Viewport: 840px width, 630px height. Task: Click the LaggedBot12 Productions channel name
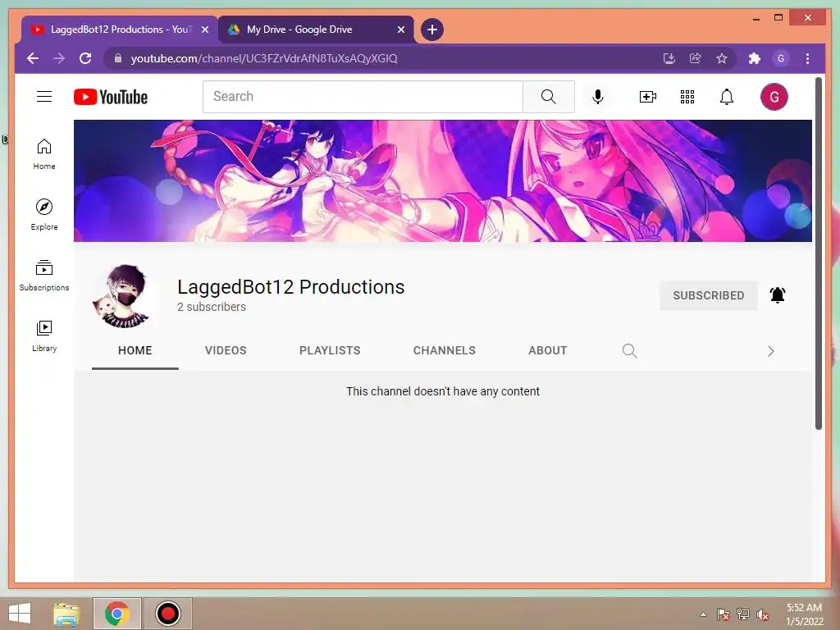[291, 287]
